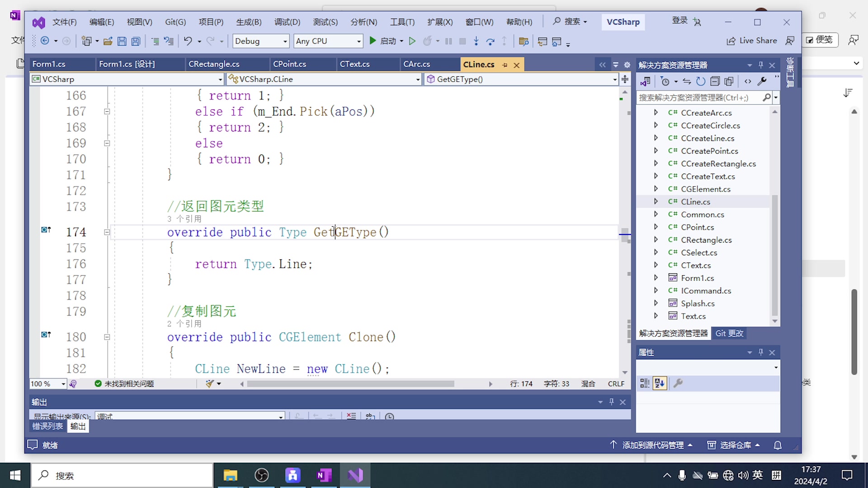Expand the Form1.cs tree node
This screenshot has height=488, width=868.
(656, 278)
